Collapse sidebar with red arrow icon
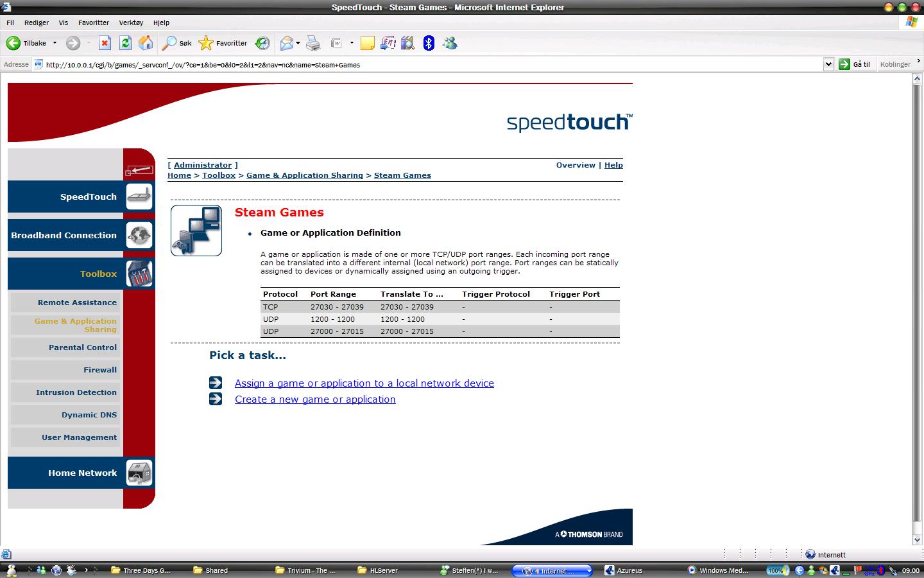 pyautogui.click(x=139, y=170)
